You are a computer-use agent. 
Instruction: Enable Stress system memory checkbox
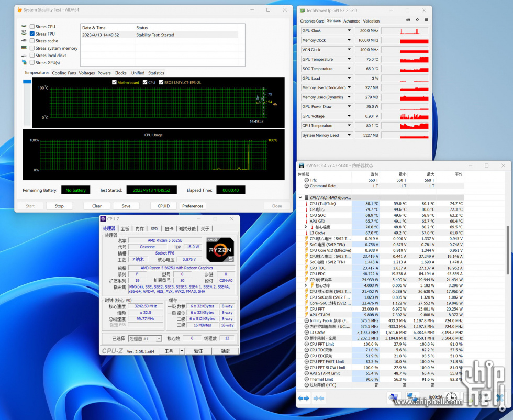tap(32, 48)
